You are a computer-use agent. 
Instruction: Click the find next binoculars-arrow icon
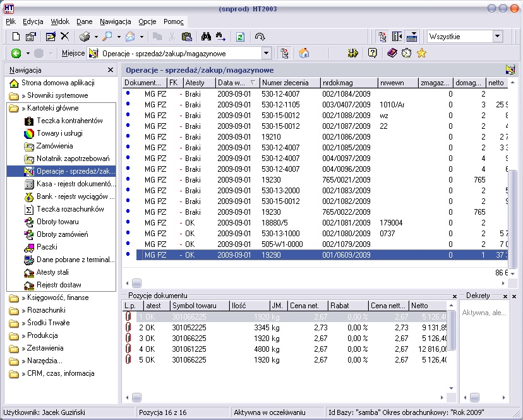point(220,37)
